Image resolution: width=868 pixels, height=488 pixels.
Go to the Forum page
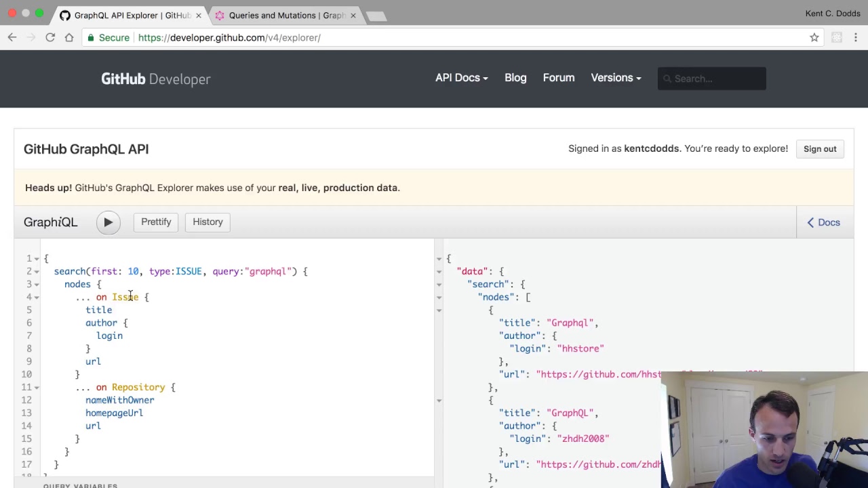click(559, 78)
